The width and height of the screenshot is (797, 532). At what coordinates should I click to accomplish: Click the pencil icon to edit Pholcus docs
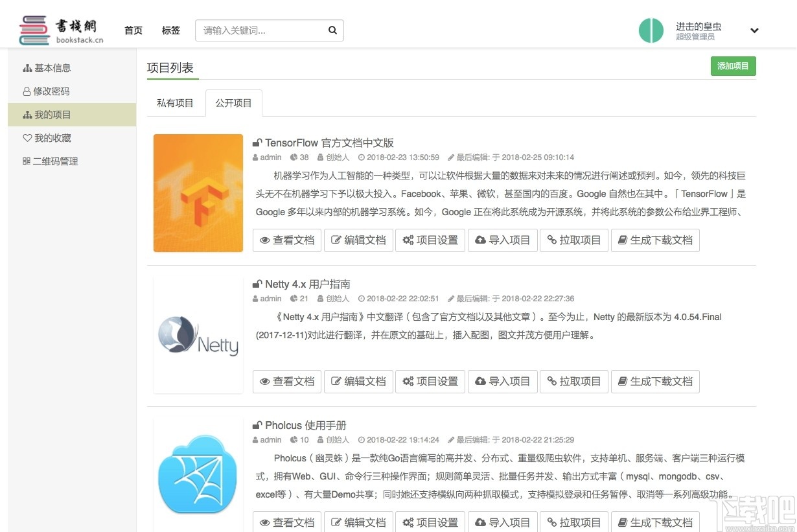click(336, 522)
